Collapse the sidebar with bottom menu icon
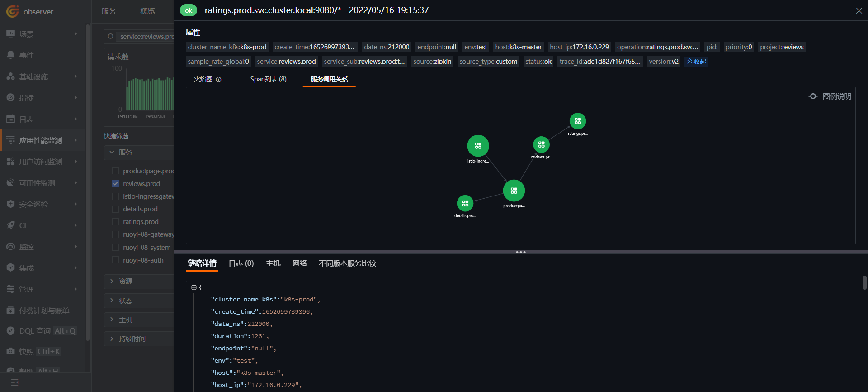The width and height of the screenshot is (868, 392). pos(14,382)
